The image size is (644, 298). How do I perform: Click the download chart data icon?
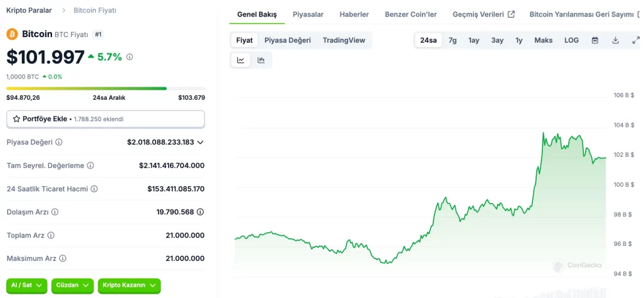tap(615, 40)
